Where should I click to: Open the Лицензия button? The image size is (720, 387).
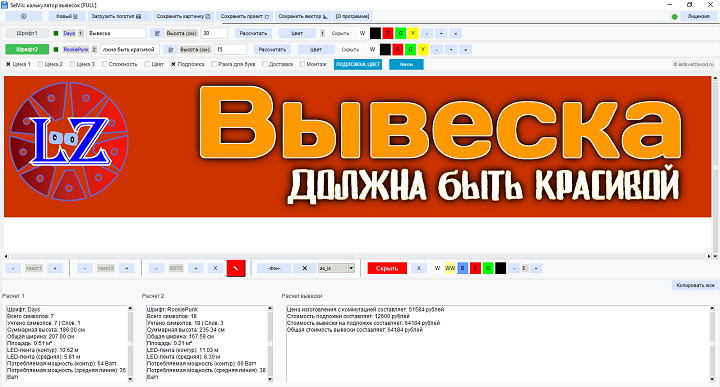[x=698, y=16]
